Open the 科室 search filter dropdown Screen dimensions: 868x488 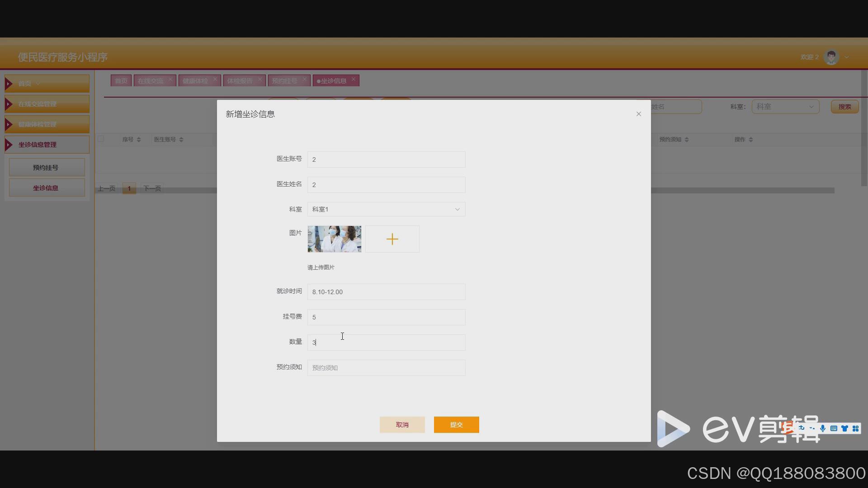pos(785,107)
